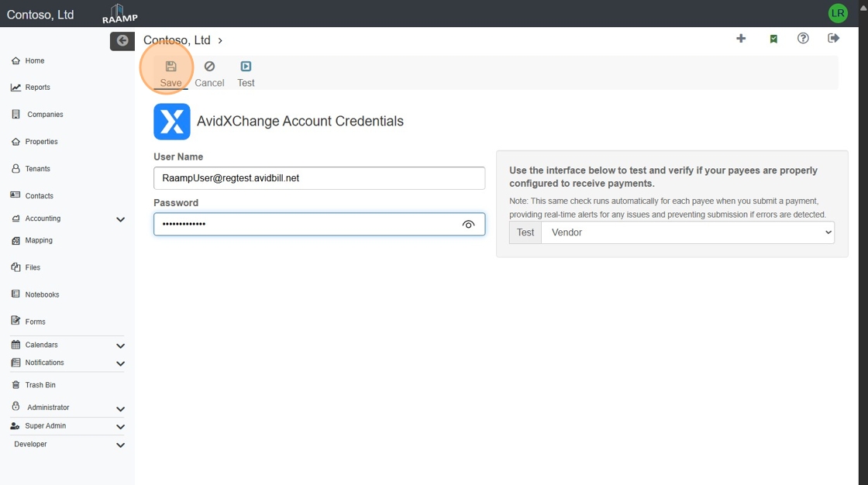Click the logout exit icon
The width and height of the screenshot is (868, 485).
pyautogui.click(x=834, y=39)
